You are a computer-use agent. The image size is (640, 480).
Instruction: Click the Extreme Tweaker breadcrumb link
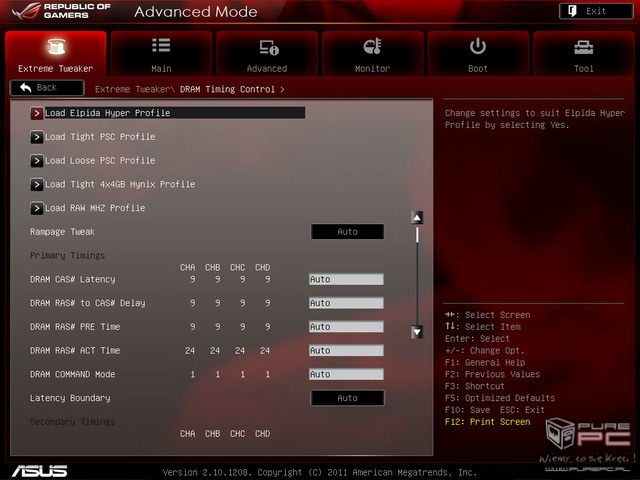[134, 89]
